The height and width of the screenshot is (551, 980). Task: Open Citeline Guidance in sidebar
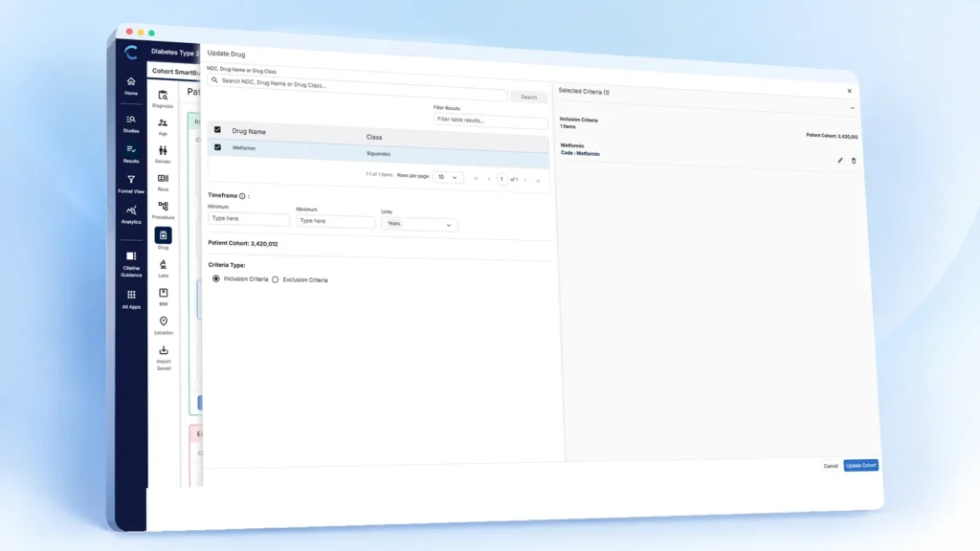[130, 264]
